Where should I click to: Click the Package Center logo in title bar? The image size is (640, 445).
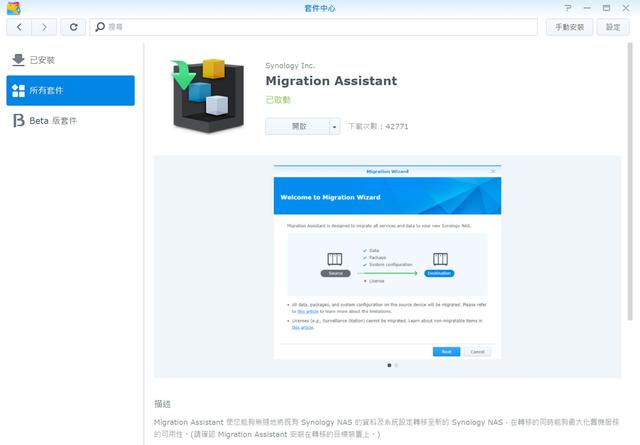pyautogui.click(x=11, y=8)
